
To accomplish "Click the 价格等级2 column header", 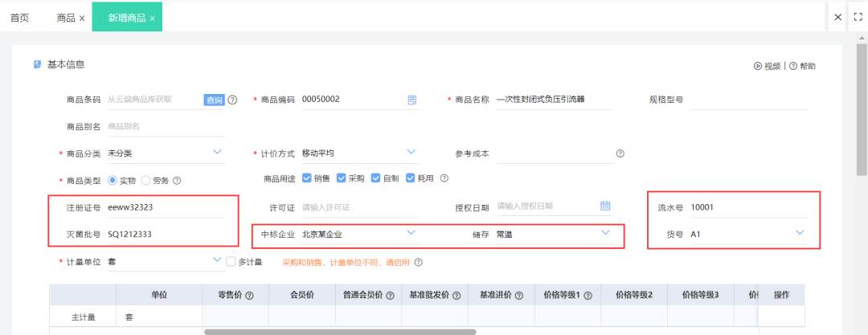I will 634,295.
